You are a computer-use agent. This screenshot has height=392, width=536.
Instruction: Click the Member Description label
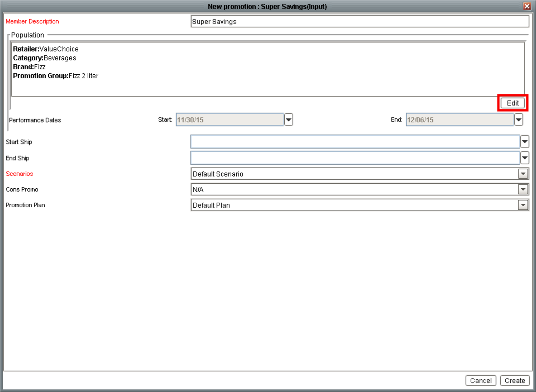point(32,21)
